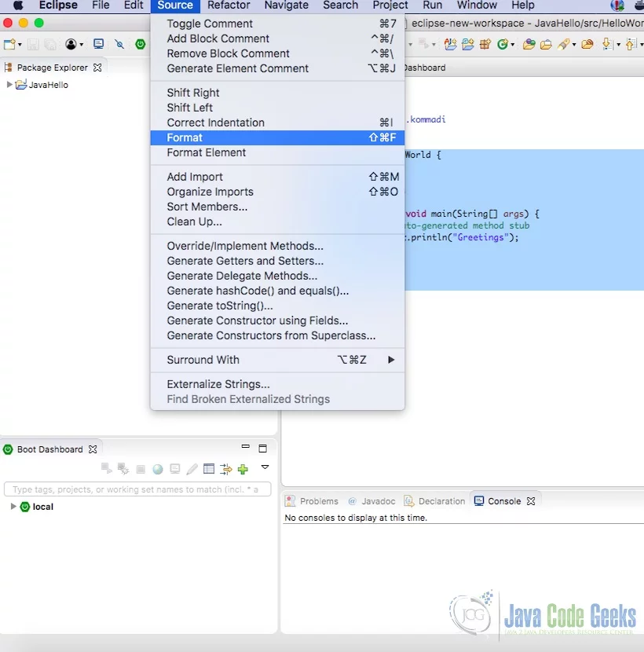The height and width of the screenshot is (652, 644).
Task: Choose Toggle Comment from Source menu
Action: [277, 24]
